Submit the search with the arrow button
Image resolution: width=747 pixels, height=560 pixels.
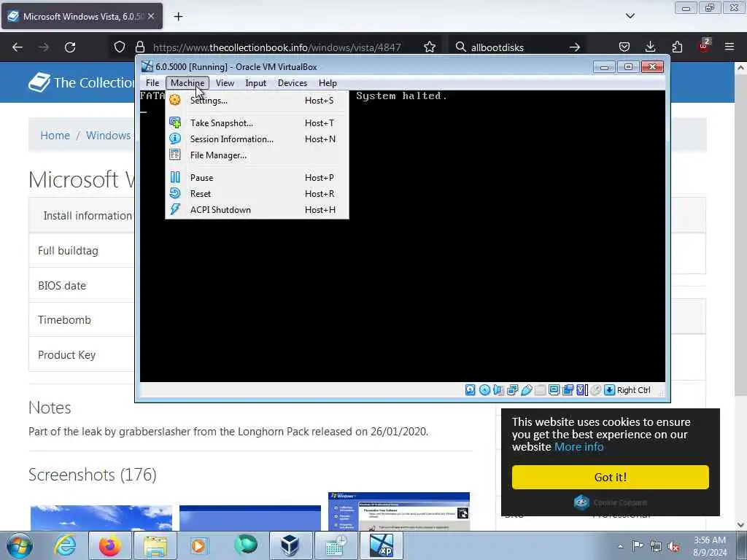point(575,47)
